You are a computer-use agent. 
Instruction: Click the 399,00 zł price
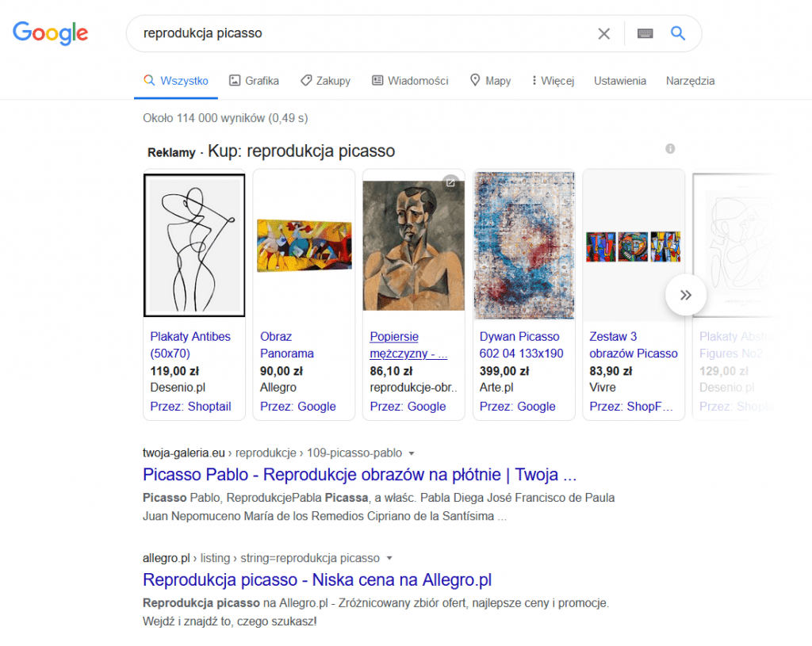[x=504, y=371]
